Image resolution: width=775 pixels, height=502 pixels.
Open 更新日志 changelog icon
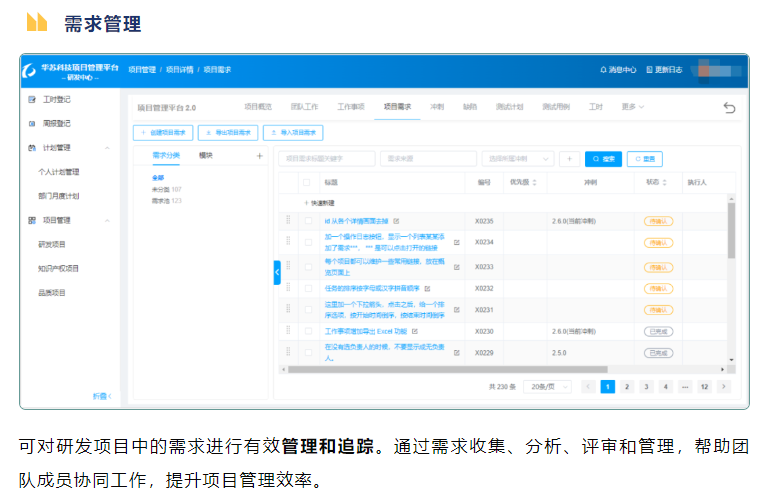pos(663,70)
